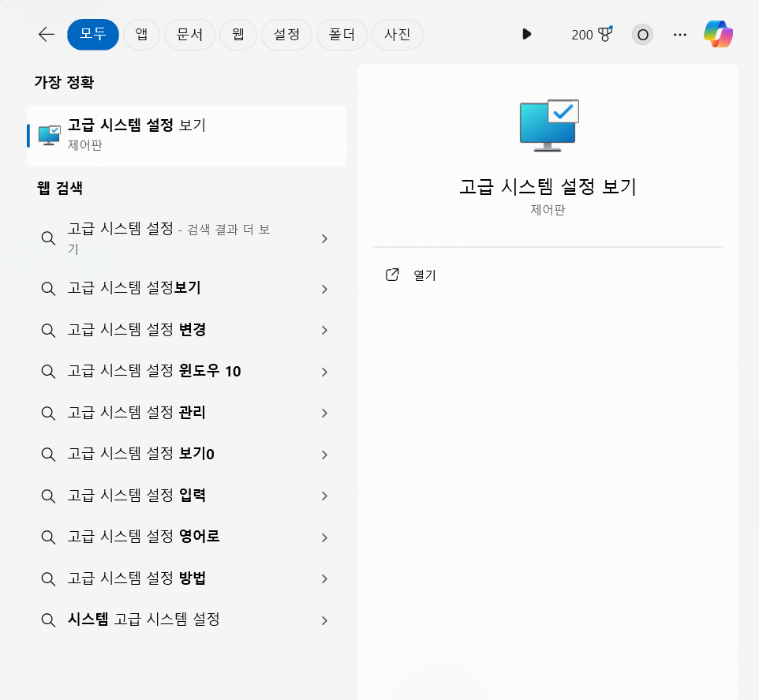The image size is (759, 700).
Task: Open the account profile circle icon
Action: tap(641, 34)
